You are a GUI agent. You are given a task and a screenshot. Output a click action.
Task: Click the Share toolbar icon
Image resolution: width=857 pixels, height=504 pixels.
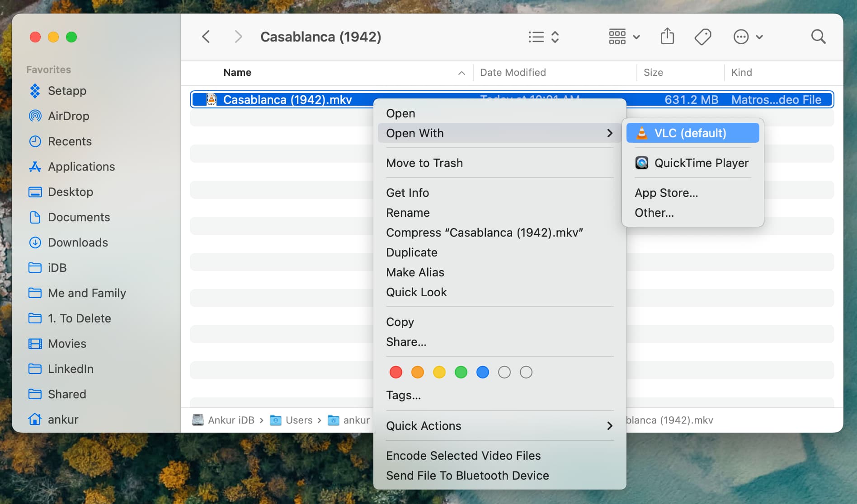[667, 37]
